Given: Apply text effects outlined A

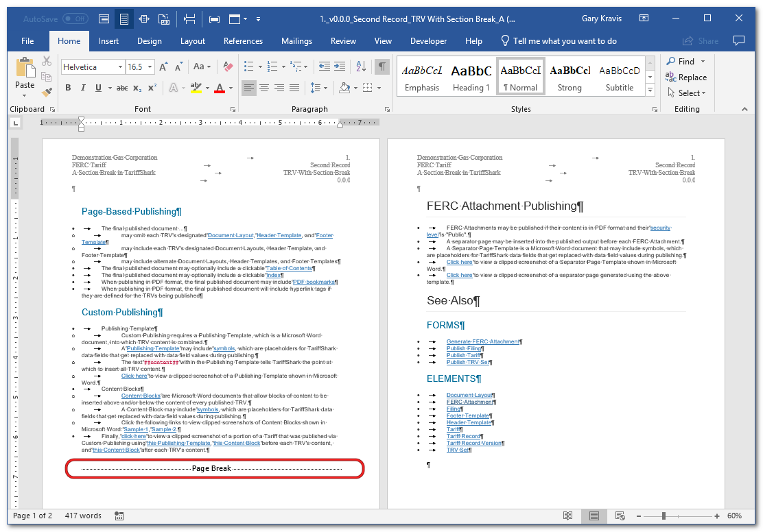Looking at the screenshot, I should point(173,88).
